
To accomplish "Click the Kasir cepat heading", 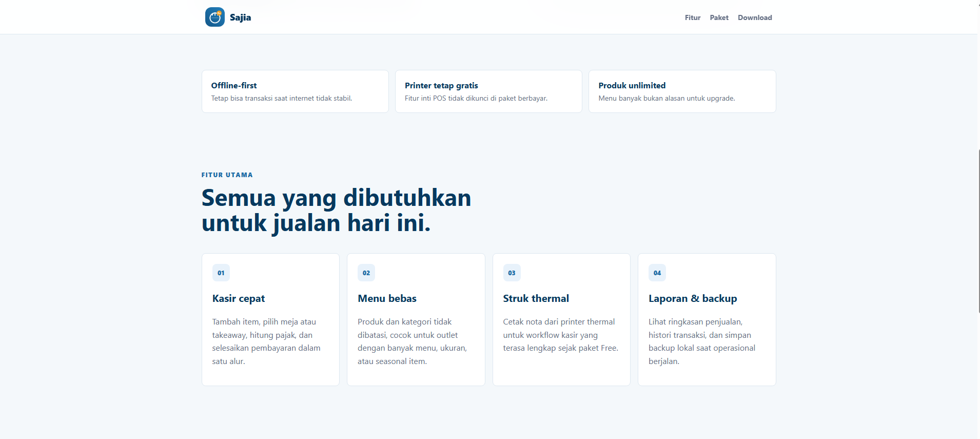I will tap(239, 298).
